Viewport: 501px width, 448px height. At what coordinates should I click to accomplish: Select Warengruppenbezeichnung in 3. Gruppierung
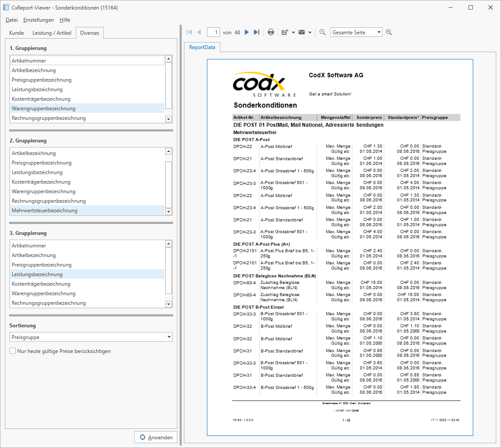tap(87, 293)
